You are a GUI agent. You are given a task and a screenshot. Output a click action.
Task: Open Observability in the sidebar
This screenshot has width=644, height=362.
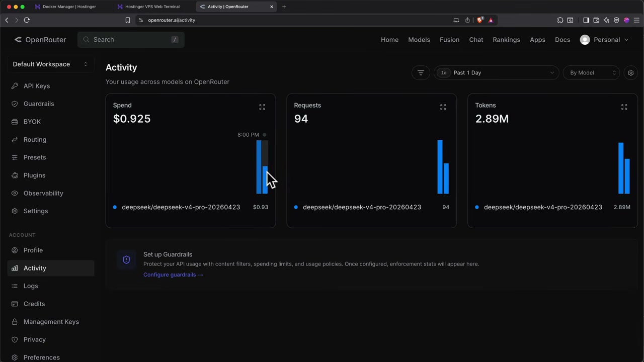point(50,193)
